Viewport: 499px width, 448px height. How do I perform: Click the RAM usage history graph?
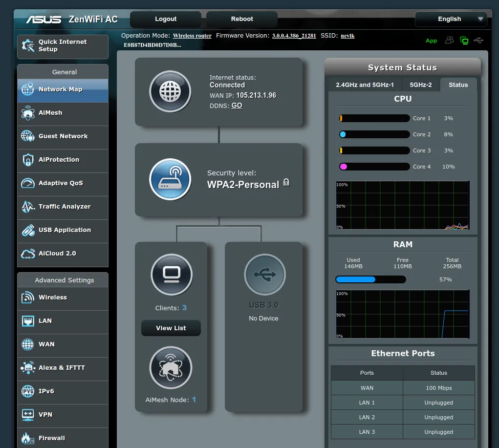403,314
